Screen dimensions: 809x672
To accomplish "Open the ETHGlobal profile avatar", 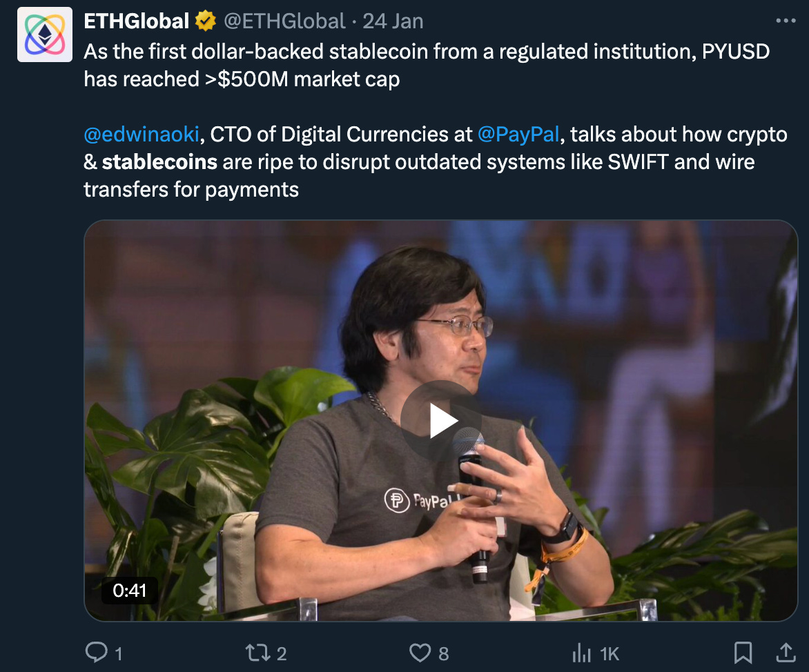I will point(45,34).
